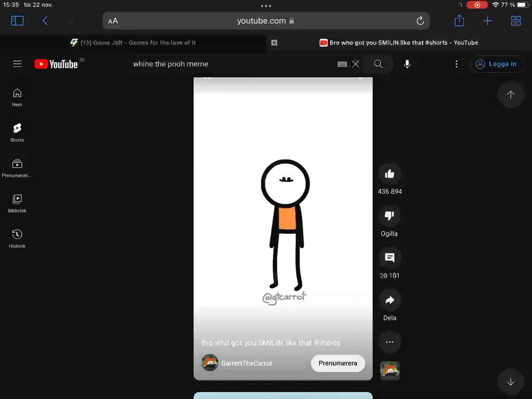Dislike the short via Ogilla thumbs down
The image size is (532, 399).
pos(390,216)
